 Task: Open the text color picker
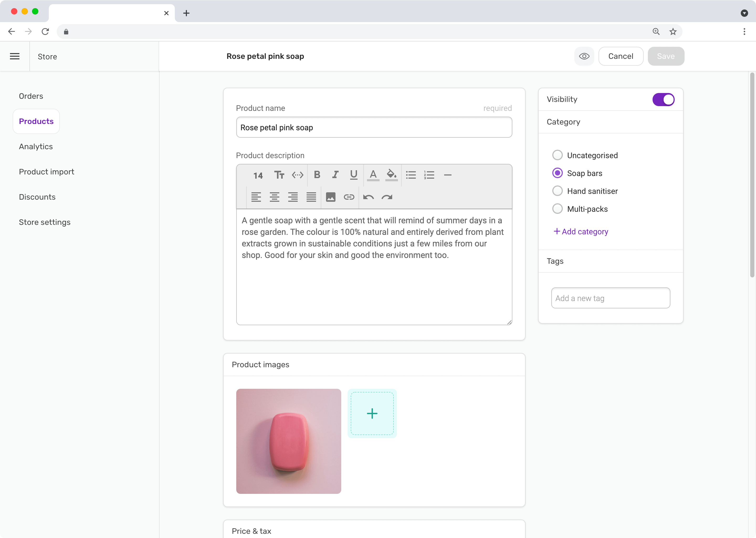click(x=373, y=175)
